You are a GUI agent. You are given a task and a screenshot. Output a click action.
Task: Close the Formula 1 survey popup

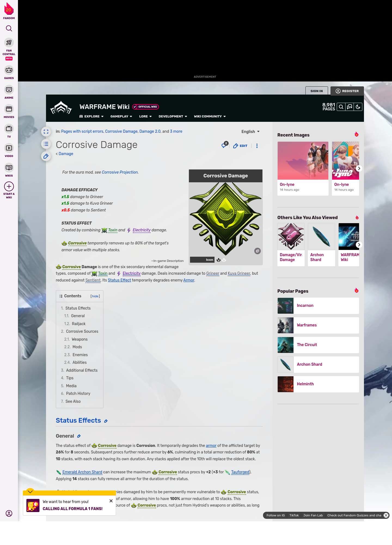(111, 501)
